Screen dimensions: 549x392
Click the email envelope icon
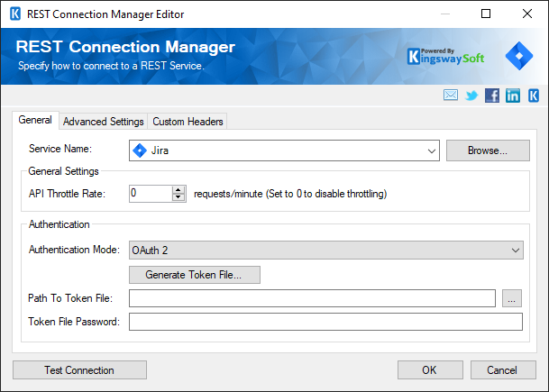tap(450, 95)
